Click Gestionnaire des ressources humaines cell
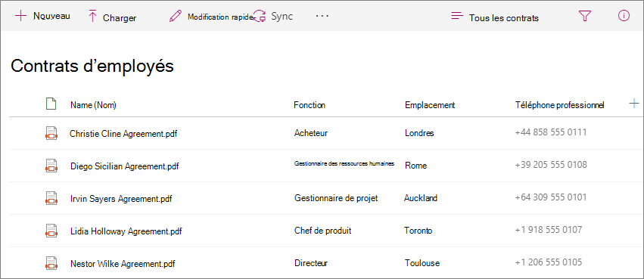Viewport: 644px width, 279px height. tap(344, 163)
